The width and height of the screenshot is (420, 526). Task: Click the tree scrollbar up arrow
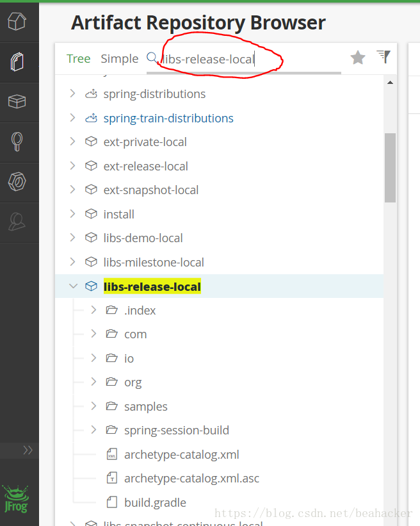click(x=390, y=82)
